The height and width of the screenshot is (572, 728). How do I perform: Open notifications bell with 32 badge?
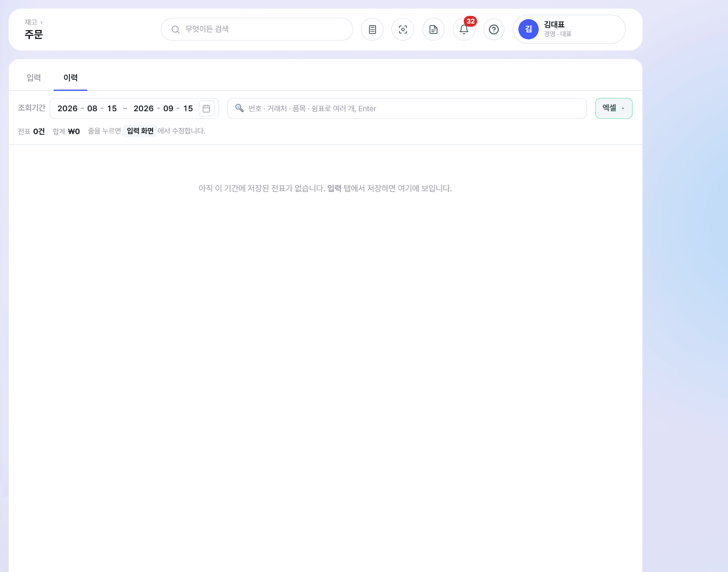pyautogui.click(x=464, y=30)
